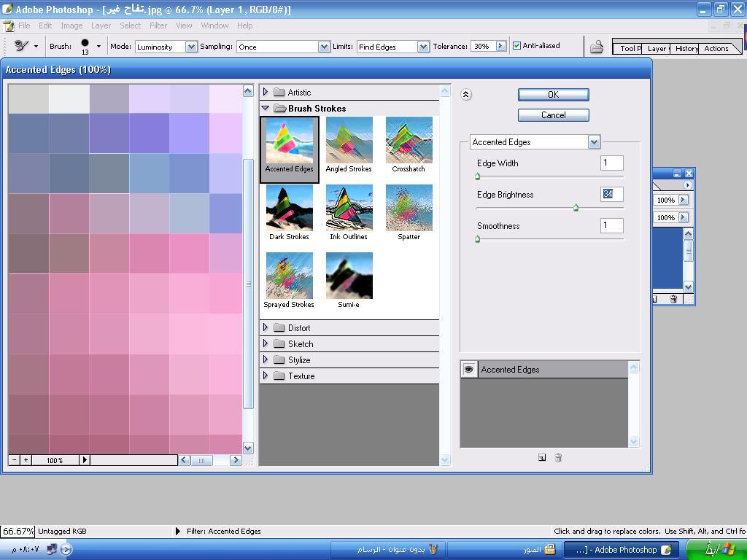This screenshot has height=560, width=747.
Task: Click the document zoom 66.67% field
Action: [x=18, y=531]
